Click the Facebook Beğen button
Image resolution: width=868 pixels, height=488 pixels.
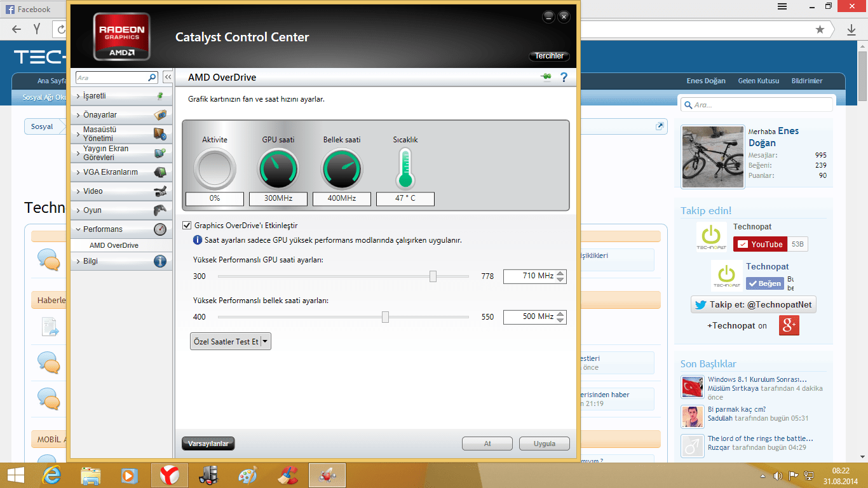[x=765, y=283]
